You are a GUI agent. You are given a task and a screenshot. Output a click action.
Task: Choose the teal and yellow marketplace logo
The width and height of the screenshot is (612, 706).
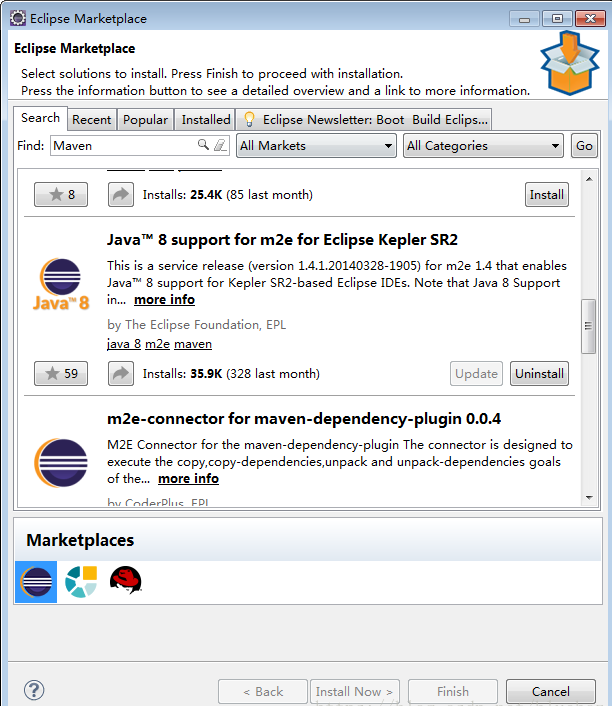pyautogui.click(x=81, y=582)
